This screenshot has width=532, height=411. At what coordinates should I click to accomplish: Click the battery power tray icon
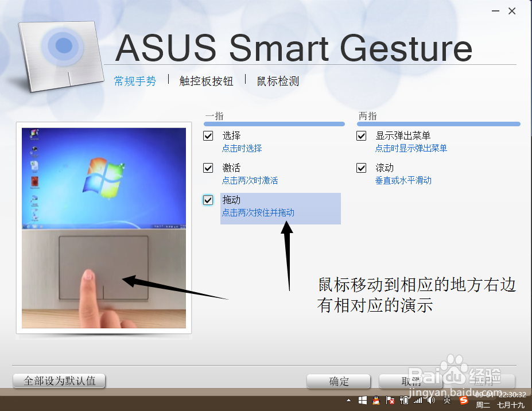(x=404, y=401)
